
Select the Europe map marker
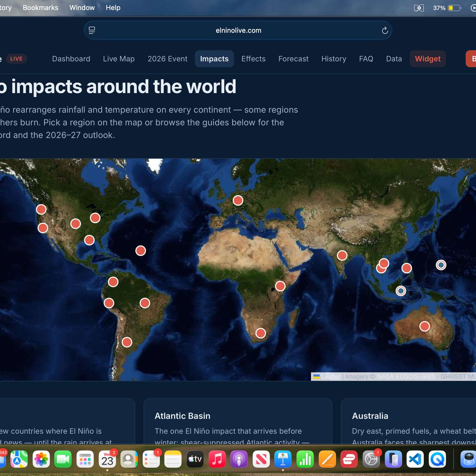(238, 200)
